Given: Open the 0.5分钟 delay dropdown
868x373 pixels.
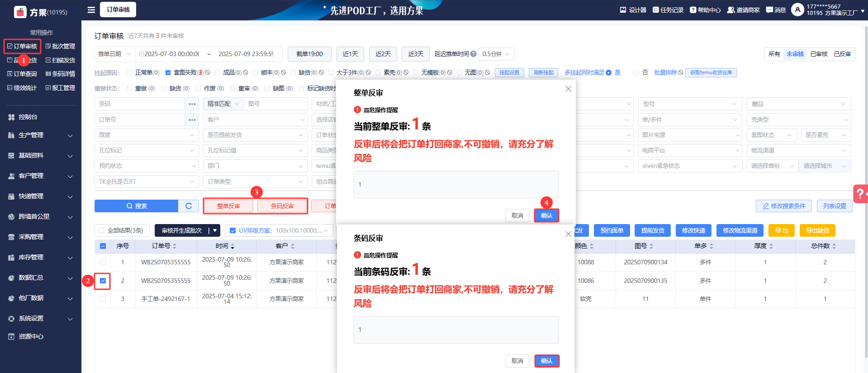Looking at the screenshot, I should point(496,54).
